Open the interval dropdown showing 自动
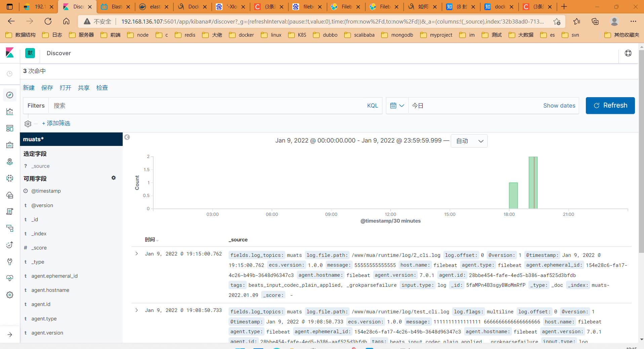The height and width of the screenshot is (349, 644). (x=469, y=141)
